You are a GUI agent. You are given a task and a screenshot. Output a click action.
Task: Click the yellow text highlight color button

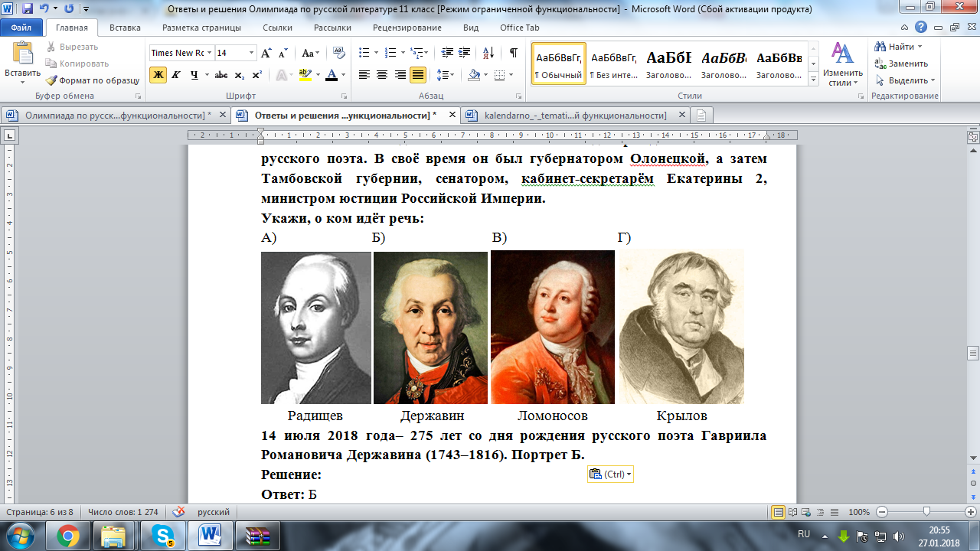coord(305,75)
